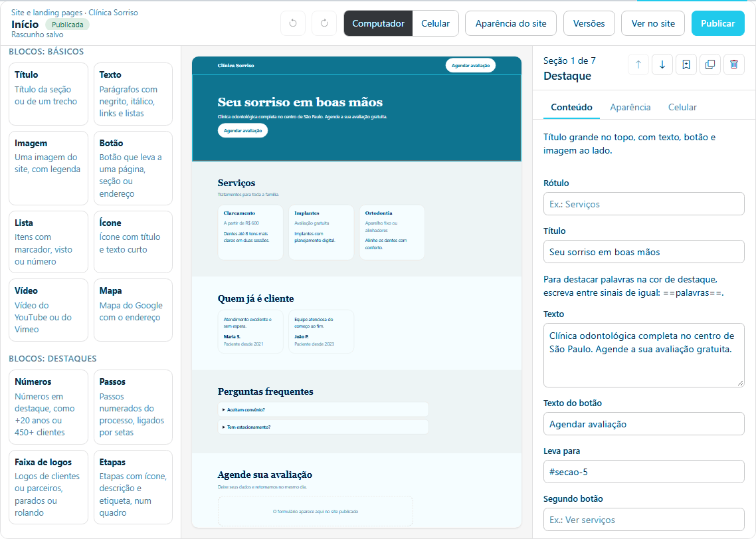Focus the Segundo botão input field
Image resolution: width=756 pixels, height=539 pixels.
(x=644, y=520)
